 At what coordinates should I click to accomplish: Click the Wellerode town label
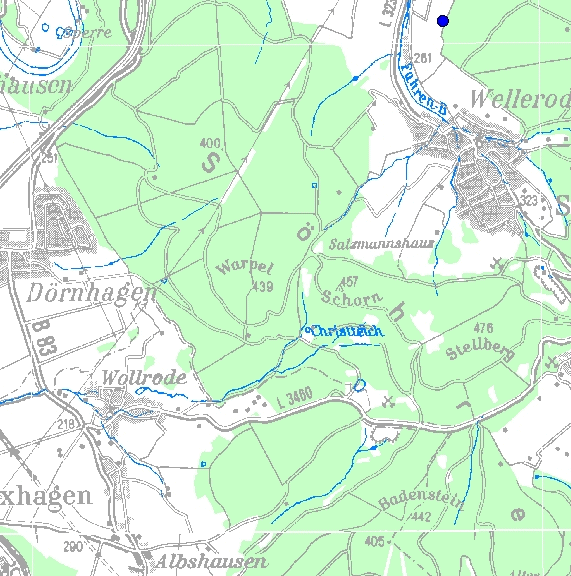tap(521, 99)
